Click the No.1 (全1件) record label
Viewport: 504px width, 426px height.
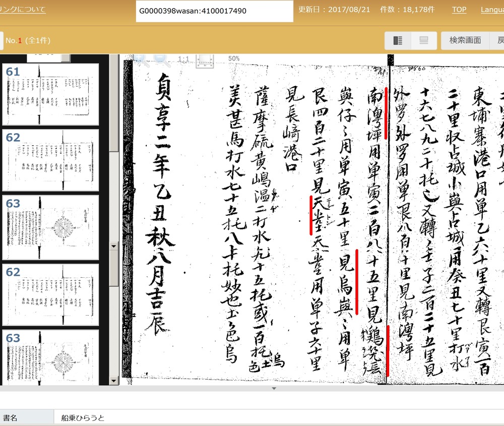point(28,40)
